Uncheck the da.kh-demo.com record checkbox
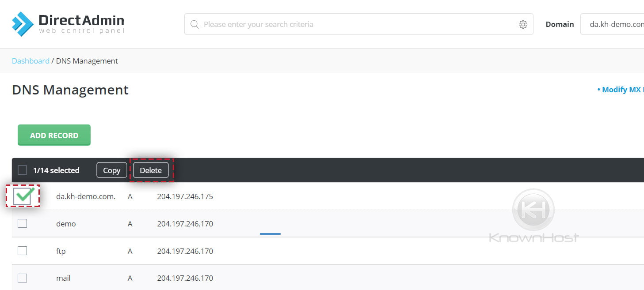 tap(23, 196)
